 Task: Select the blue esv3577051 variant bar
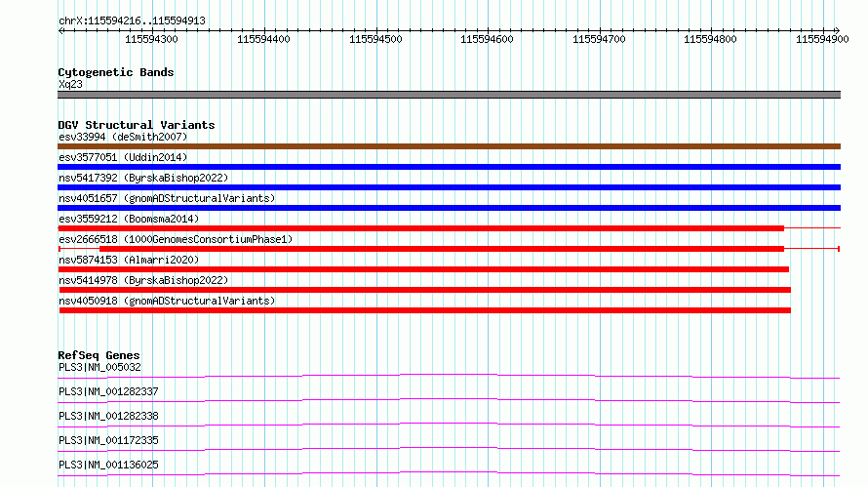pyautogui.click(x=449, y=167)
